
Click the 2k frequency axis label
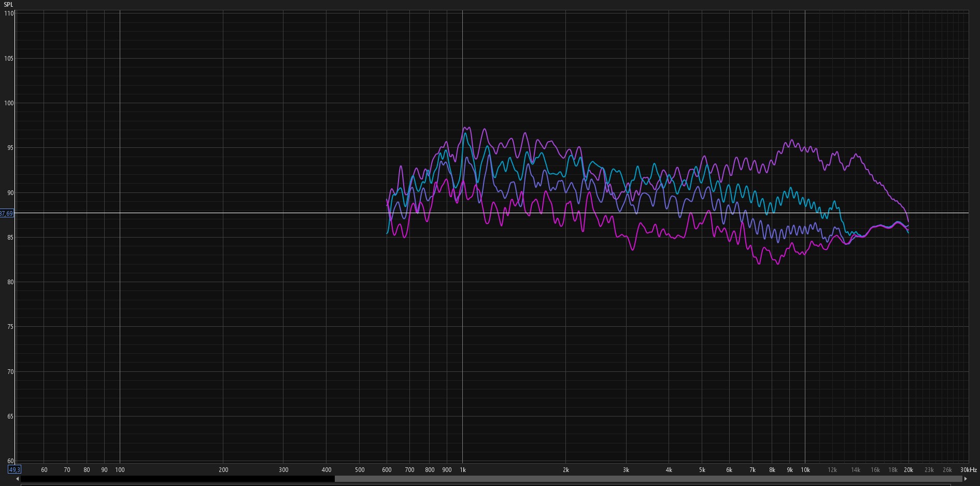(x=566, y=470)
